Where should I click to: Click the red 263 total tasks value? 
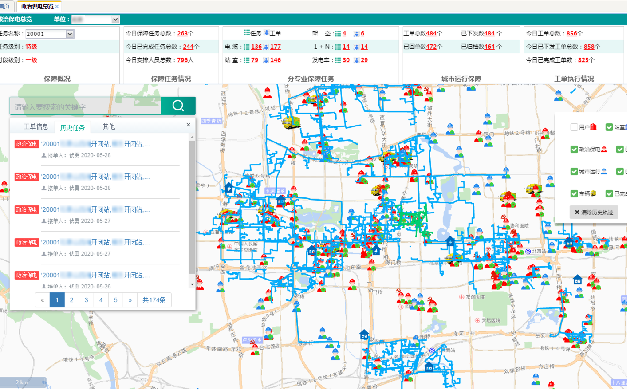click(x=182, y=34)
